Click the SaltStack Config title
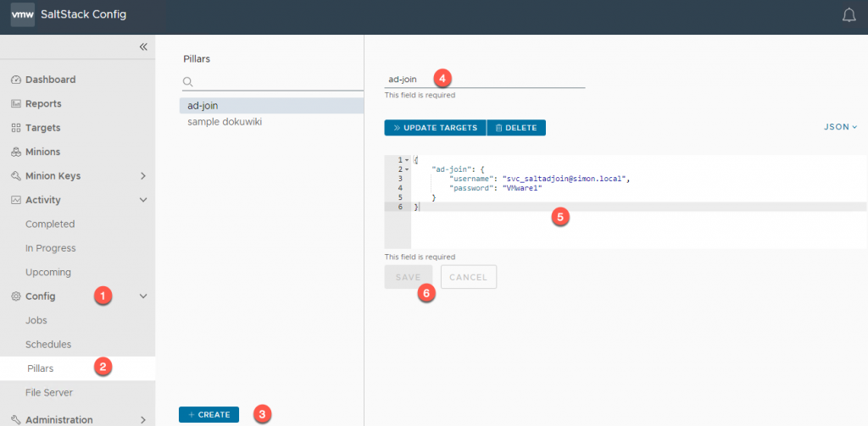Viewport: 868px width, 426px height. click(x=84, y=14)
